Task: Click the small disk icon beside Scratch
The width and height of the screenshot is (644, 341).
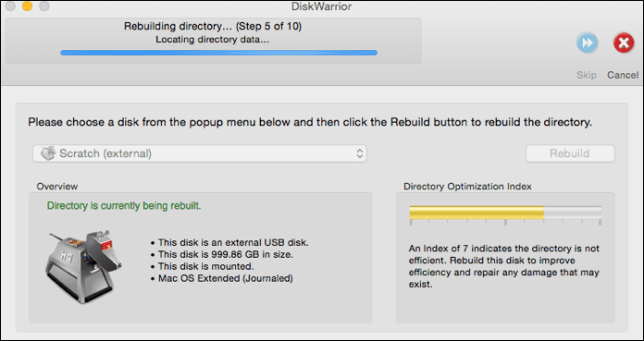Action: (48, 154)
